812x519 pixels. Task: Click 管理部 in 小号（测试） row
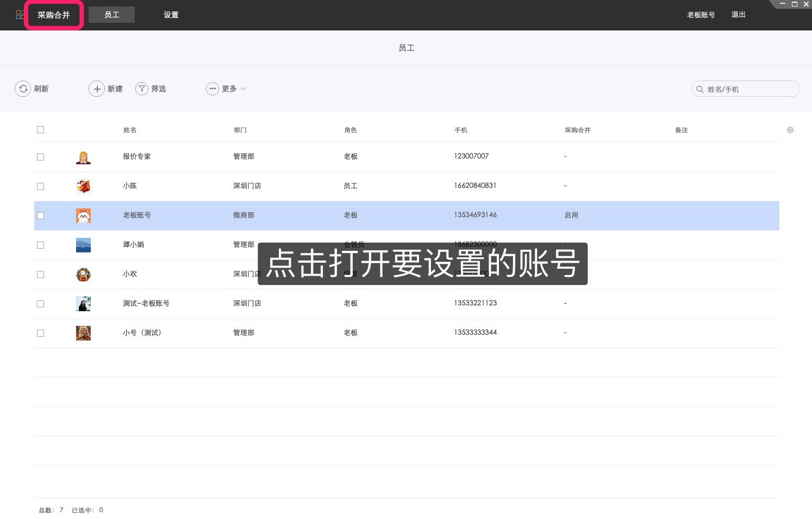243,332
